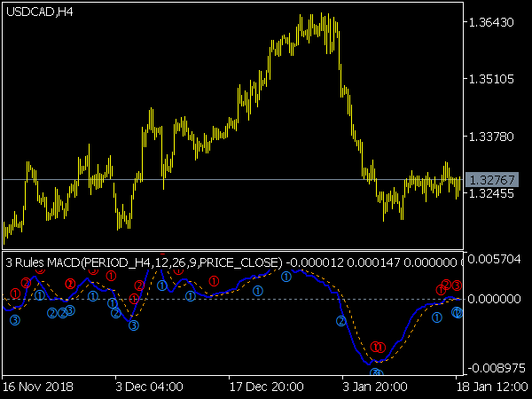
Task: Click the 3 Jan 20:00 time label
Action: [375, 387]
